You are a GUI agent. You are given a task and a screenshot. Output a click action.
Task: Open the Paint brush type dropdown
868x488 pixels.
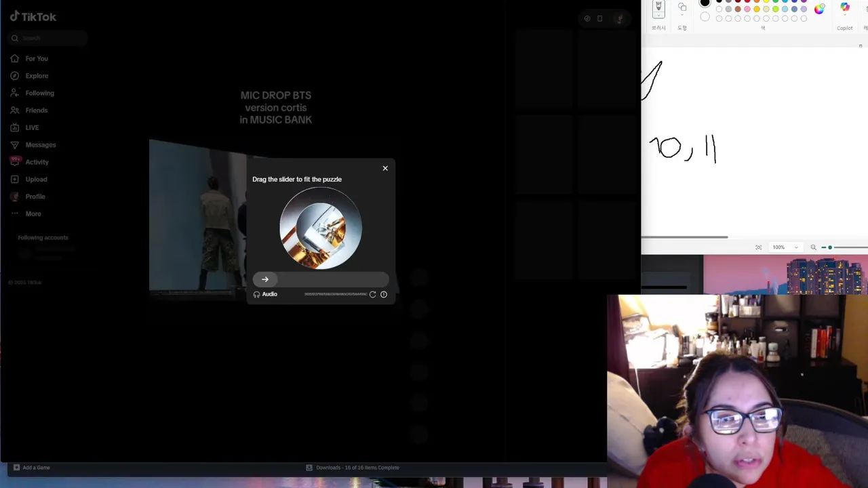click(658, 16)
